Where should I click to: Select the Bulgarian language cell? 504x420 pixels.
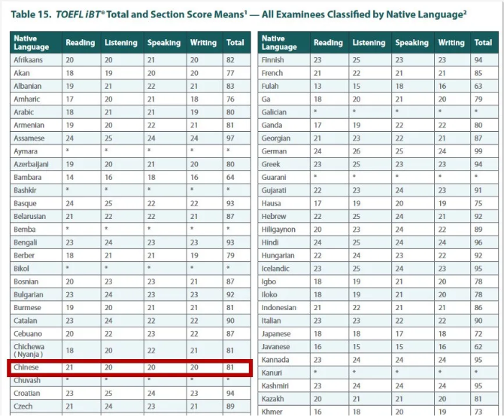tap(36, 294)
